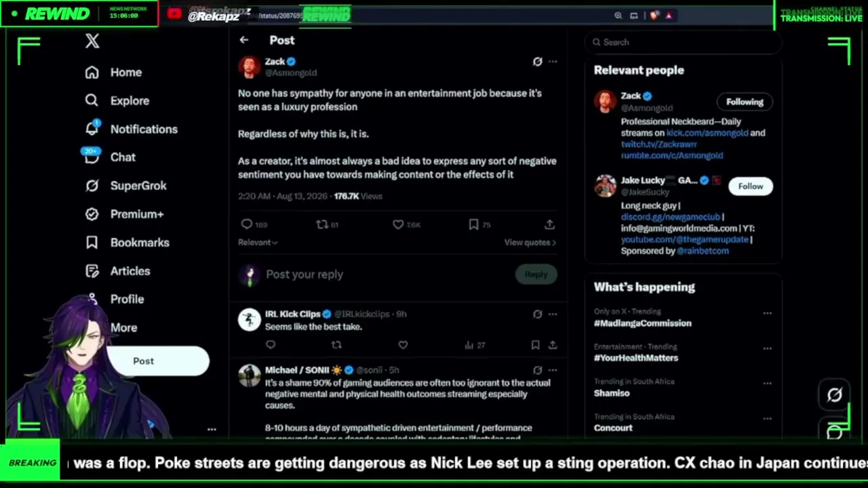
Task: Open options for #YourHealthMatters trend
Action: (x=767, y=348)
